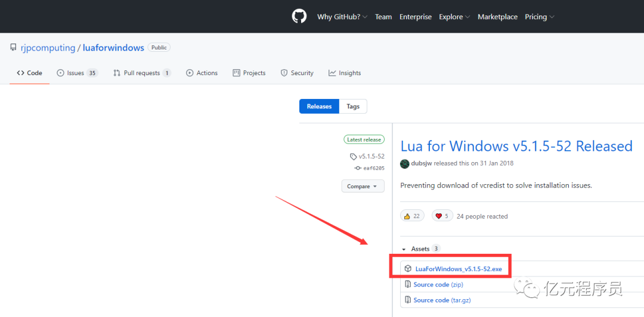This screenshot has width=644, height=317.
Task: Open the Security tab
Action: [x=297, y=73]
